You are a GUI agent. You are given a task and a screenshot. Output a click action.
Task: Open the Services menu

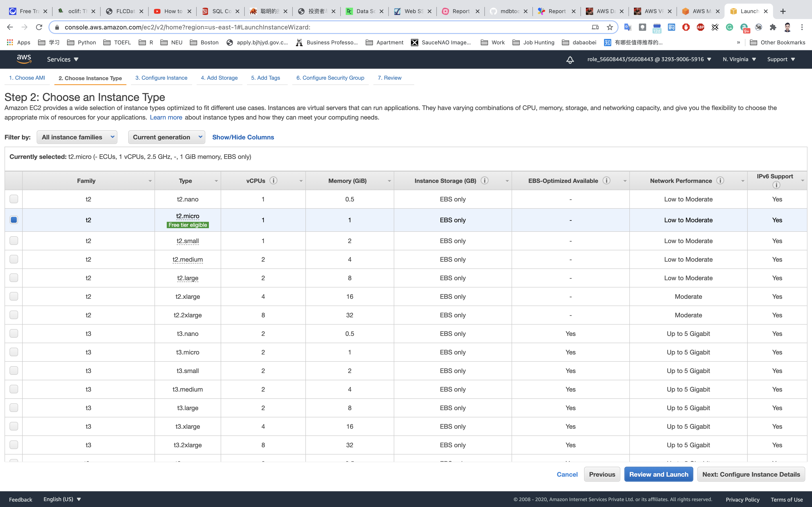62,59
